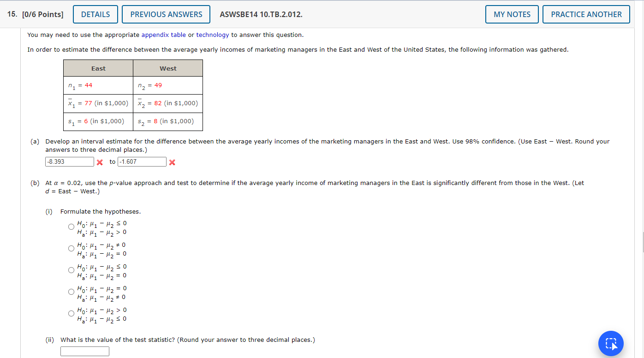This screenshot has height=358, width=644.
Task: Click the [0/6 Points] score indicator
Action: (42, 14)
